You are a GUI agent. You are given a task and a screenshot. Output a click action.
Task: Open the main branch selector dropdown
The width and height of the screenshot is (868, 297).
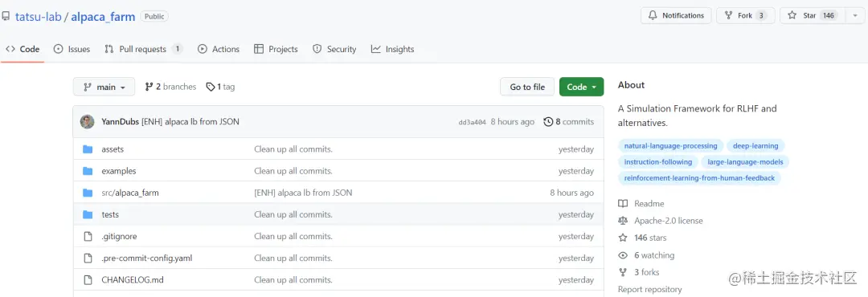coord(104,87)
